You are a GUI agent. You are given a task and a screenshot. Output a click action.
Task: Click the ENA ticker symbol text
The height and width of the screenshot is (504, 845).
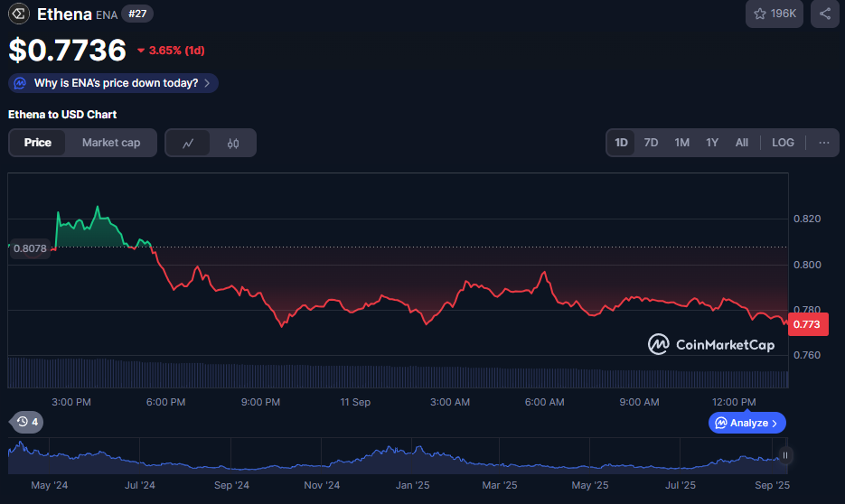click(107, 15)
